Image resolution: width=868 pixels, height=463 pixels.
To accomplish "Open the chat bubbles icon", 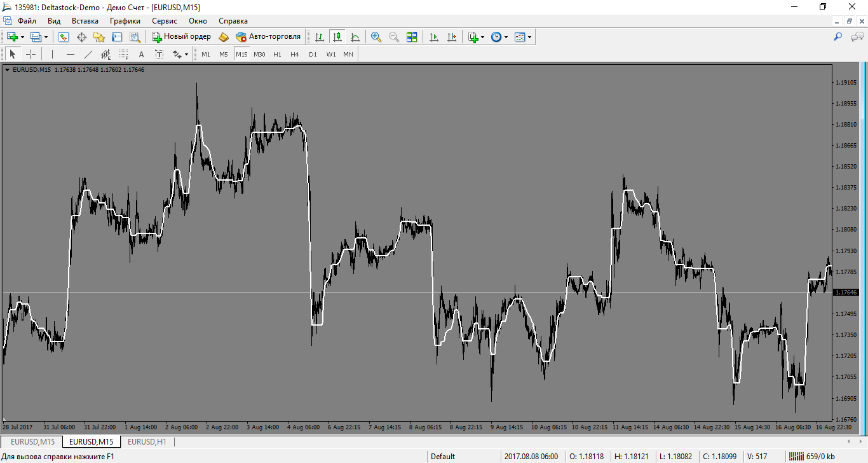I will [x=857, y=38].
